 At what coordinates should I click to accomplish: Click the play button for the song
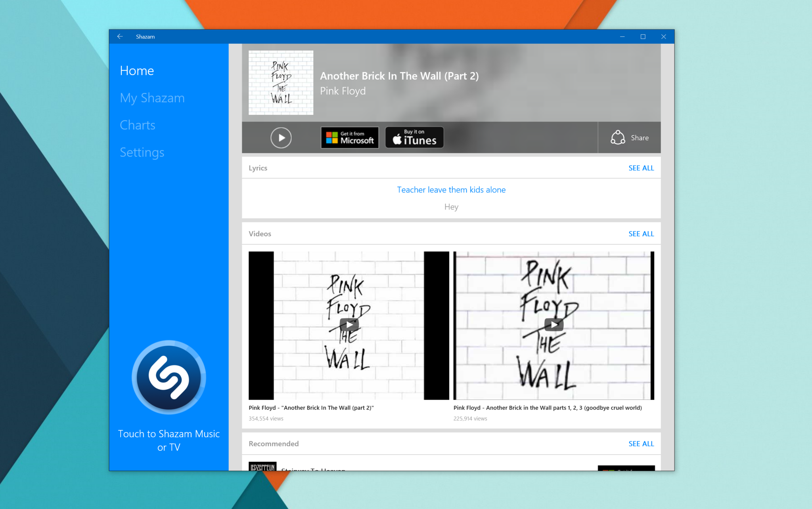point(280,138)
